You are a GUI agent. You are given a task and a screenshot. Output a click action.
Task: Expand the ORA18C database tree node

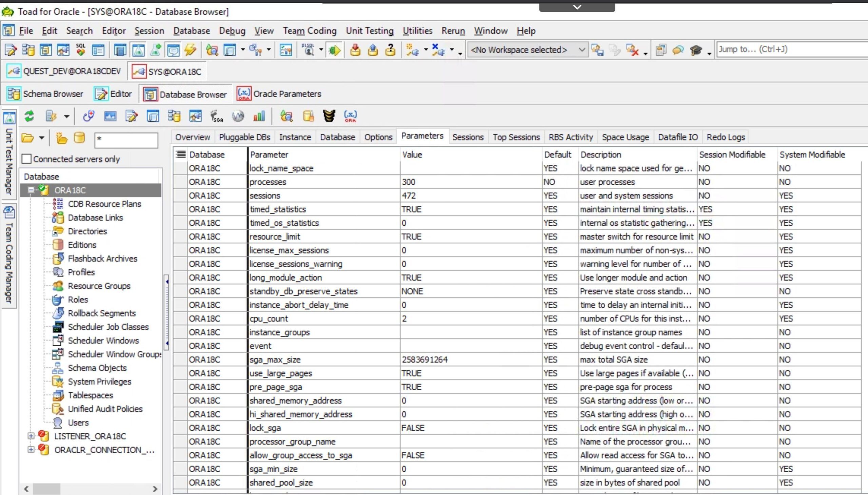(x=31, y=190)
